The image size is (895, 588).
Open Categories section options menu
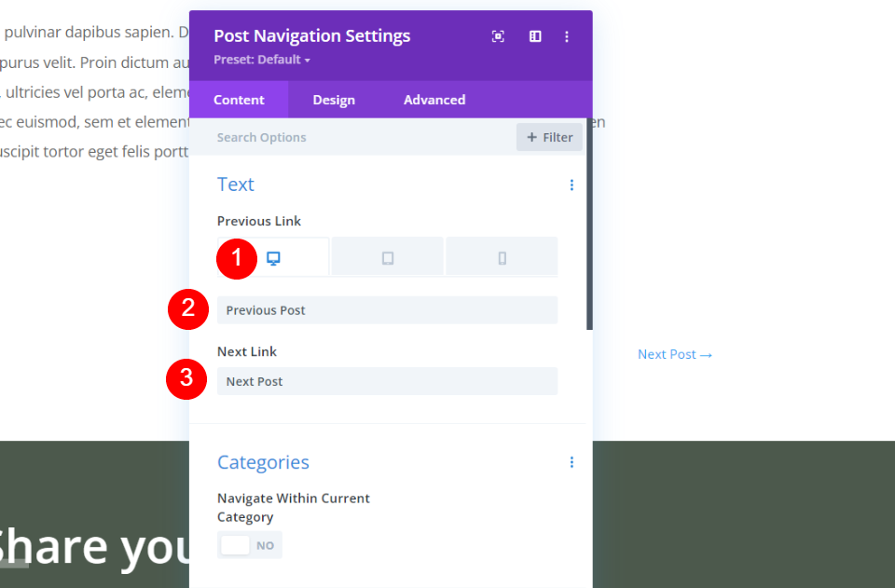pyautogui.click(x=571, y=462)
